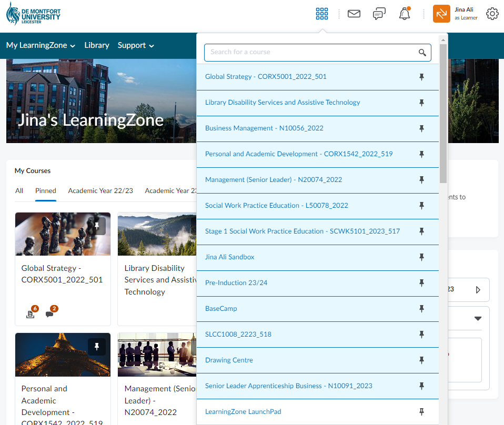Image resolution: width=504 pixels, height=425 pixels.
Task: Open Business Management - N10056_2022 link
Action: coord(264,128)
